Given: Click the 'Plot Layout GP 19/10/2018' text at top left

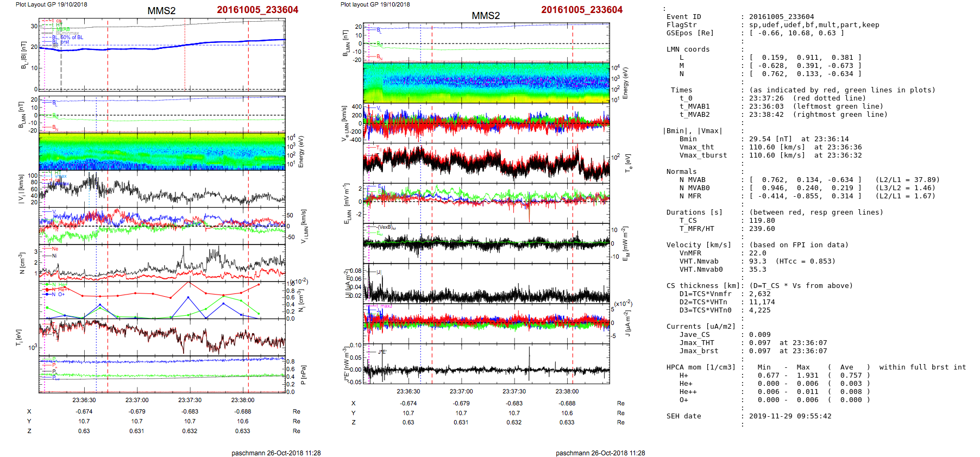Looking at the screenshot, I should (x=51, y=4).
